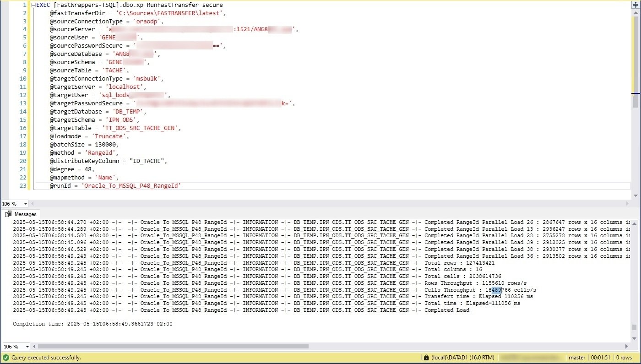641x364 pixels.
Task: Click the editor scrollbar down arrow
Action: (x=636, y=196)
